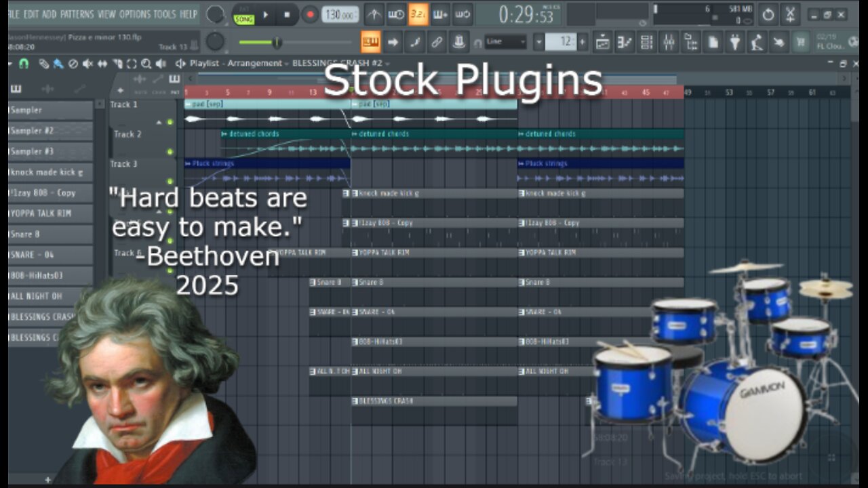This screenshot has width=868, height=488.
Task: Open the EDIT menu
Action: 31,14
